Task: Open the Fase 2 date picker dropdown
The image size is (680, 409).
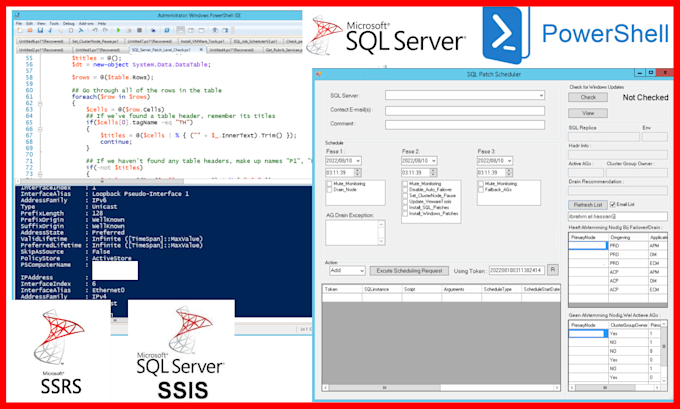Action: [x=433, y=161]
